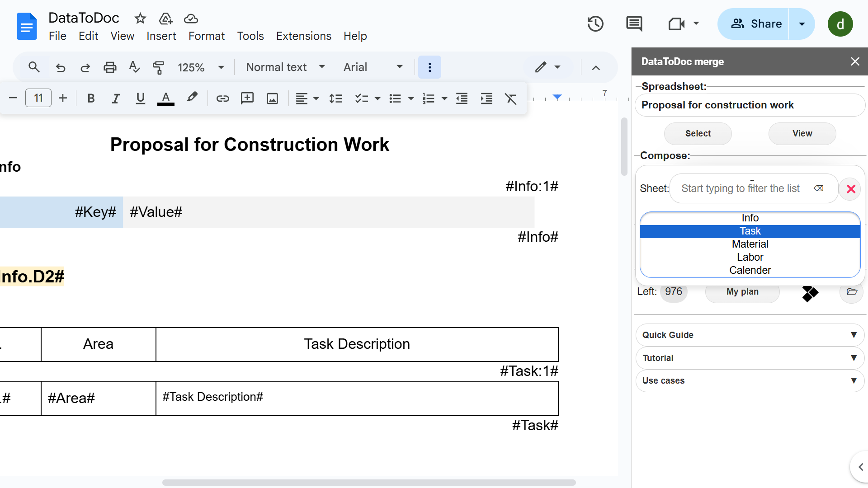The width and height of the screenshot is (868, 488).
Task: Open the highlight color picker
Action: click(192, 98)
